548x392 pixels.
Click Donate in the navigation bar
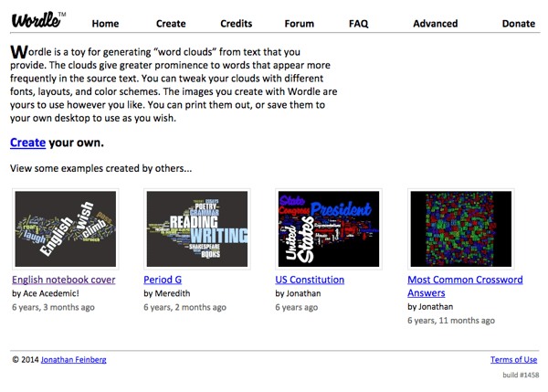(x=518, y=24)
